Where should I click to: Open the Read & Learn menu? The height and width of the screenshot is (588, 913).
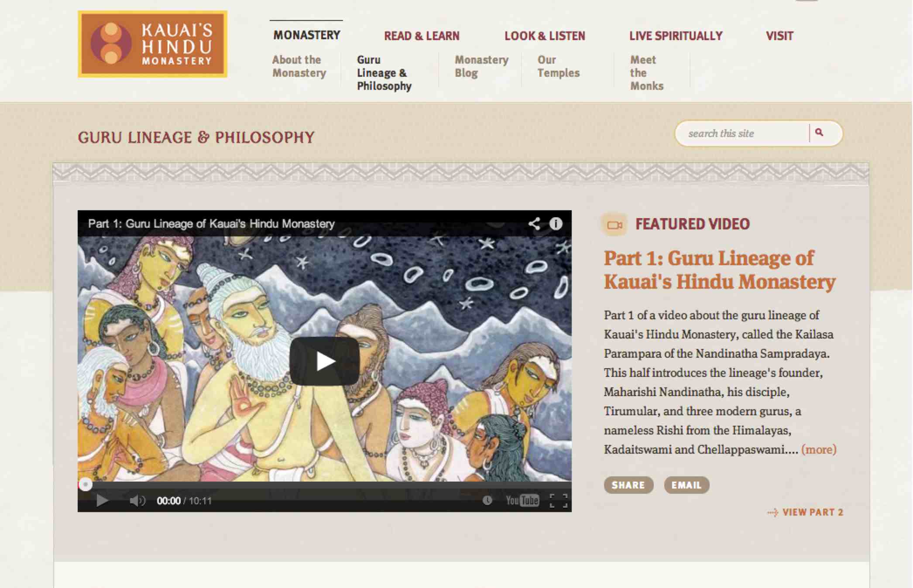tap(422, 36)
